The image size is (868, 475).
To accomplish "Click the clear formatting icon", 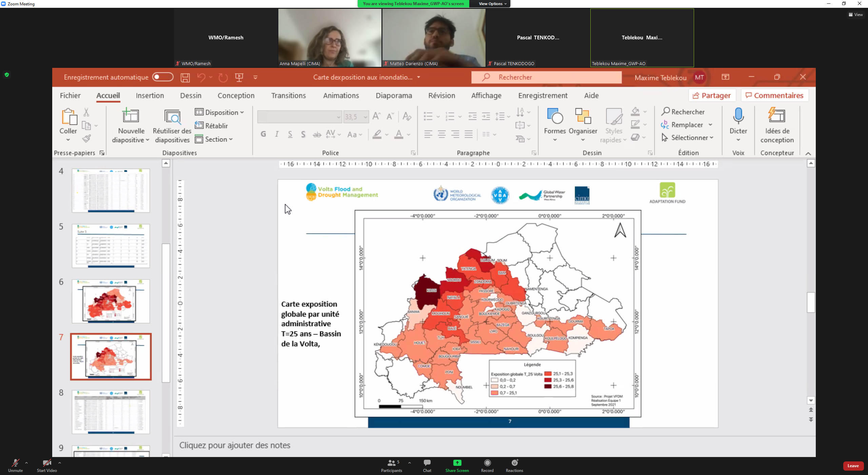I will pos(407,116).
